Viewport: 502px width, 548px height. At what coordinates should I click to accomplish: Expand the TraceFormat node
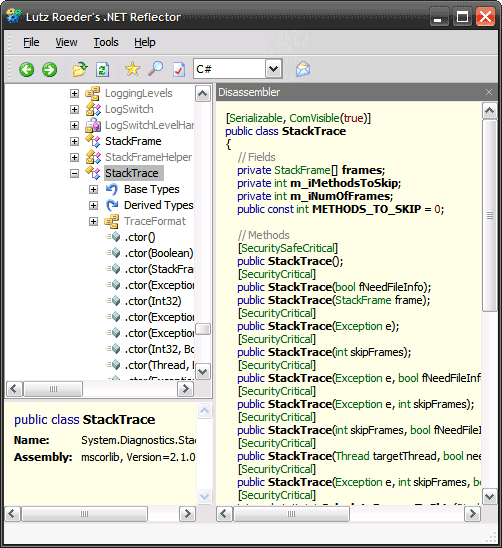[93, 221]
